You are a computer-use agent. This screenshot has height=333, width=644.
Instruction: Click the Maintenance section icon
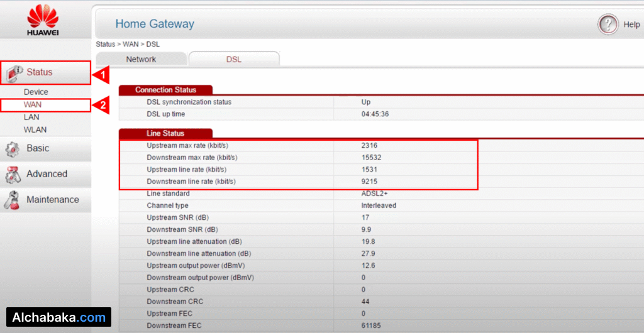tap(12, 200)
